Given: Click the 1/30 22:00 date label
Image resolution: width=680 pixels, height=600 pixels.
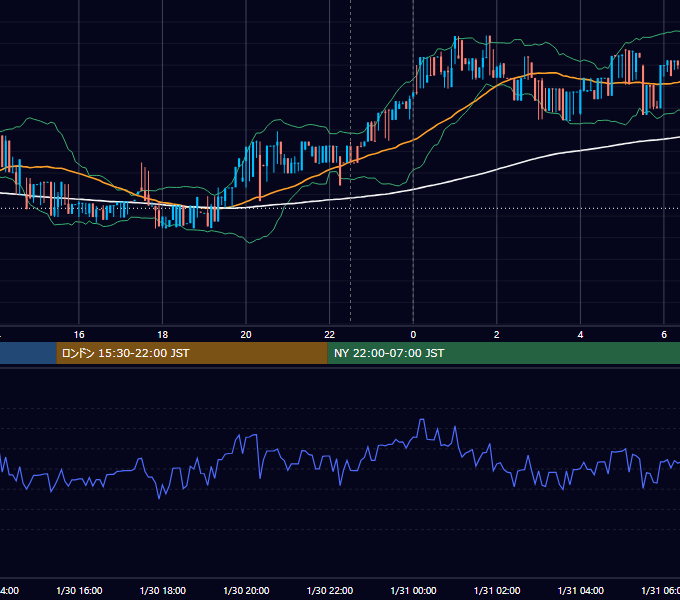Looking at the screenshot, I should tap(330, 590).
